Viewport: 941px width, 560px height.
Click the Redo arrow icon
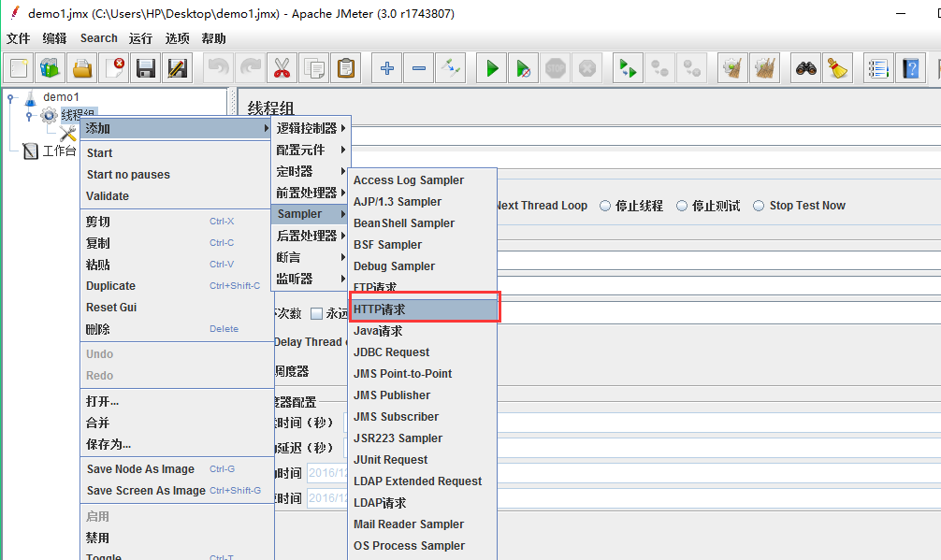pos(251,67)
